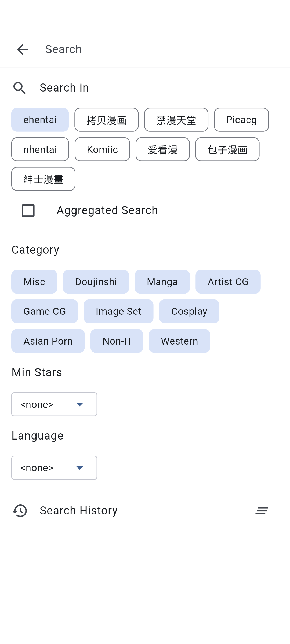Toggle the Manga category chip

[162, 282]
